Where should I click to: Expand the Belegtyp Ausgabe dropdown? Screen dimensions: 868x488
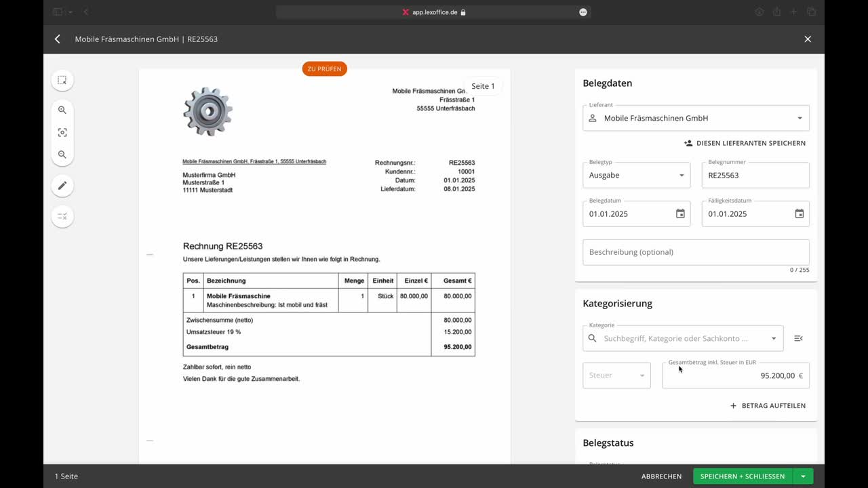click(x=682, y=175)
